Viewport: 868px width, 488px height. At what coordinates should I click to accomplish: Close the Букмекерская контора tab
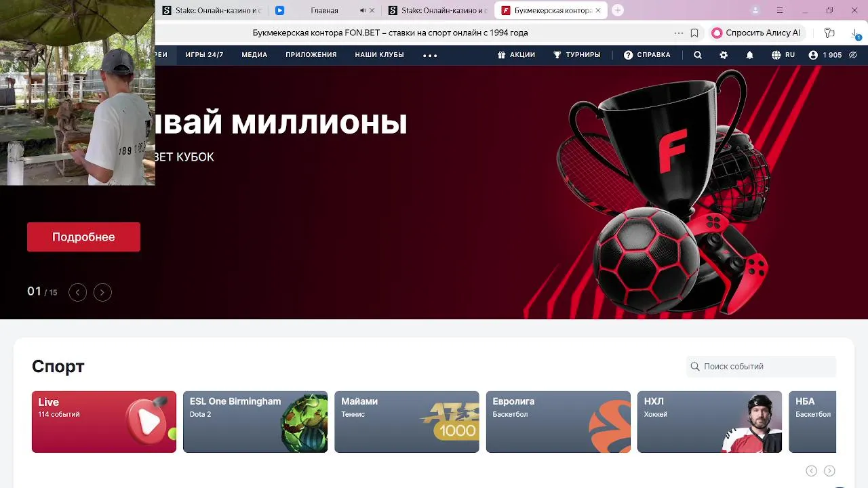pos(597,10)
